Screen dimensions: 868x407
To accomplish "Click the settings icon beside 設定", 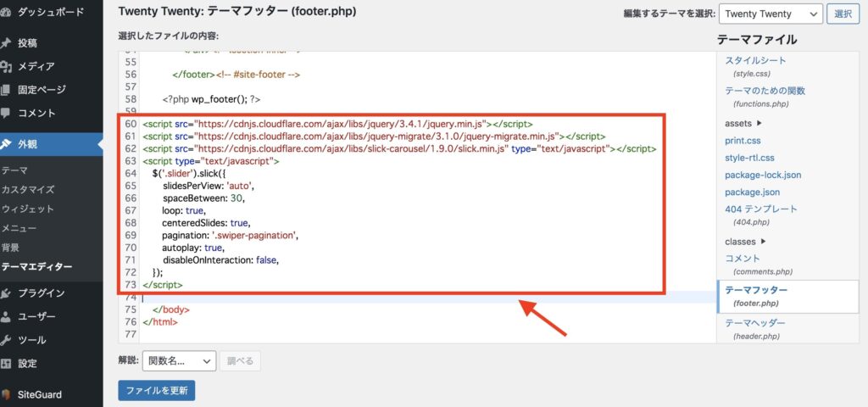I will pyautogui.click(x=6, y=363).
